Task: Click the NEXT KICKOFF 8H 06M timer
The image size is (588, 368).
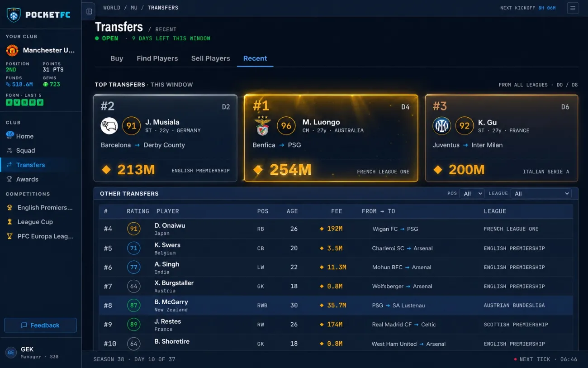Action: pyautogui.click(x=528, y=8)
